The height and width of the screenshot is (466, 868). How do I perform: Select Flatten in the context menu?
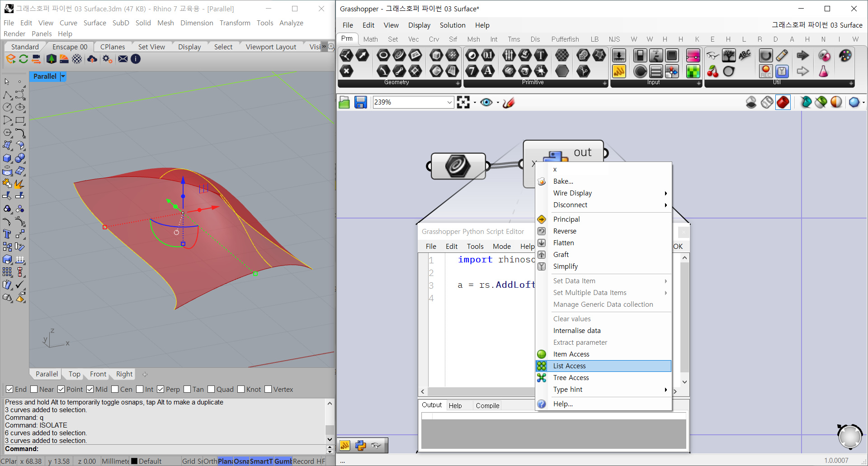coord(603,243)
